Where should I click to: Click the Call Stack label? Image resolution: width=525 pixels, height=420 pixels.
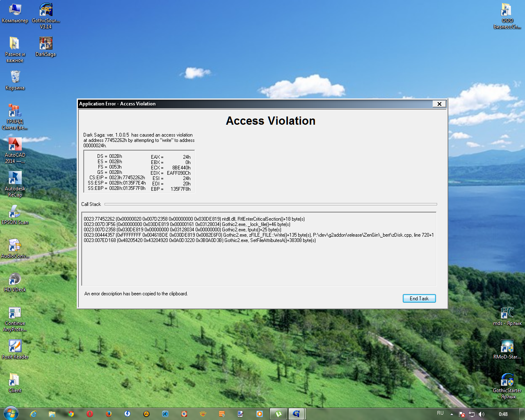coord(91,204)
